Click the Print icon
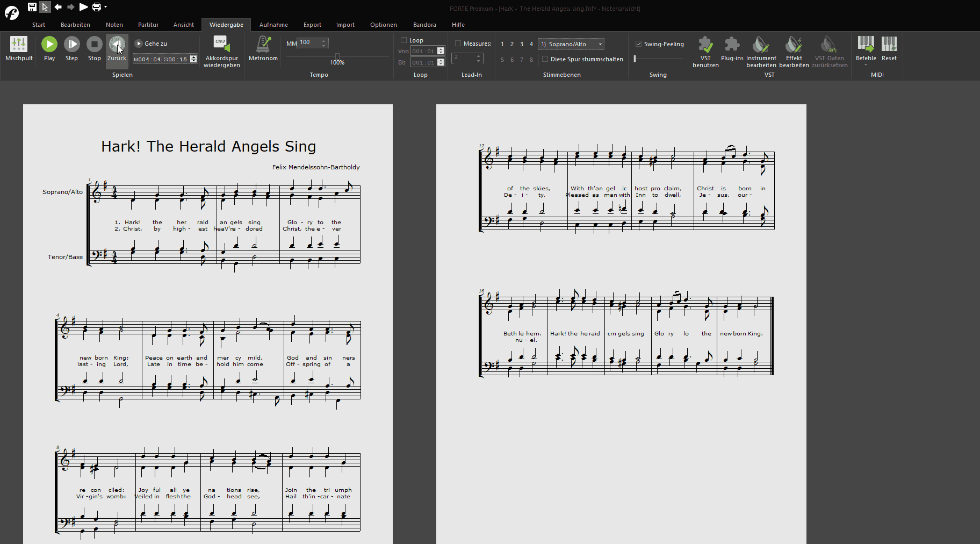Screen dimensions: 980x544 (x=97, y=7)
